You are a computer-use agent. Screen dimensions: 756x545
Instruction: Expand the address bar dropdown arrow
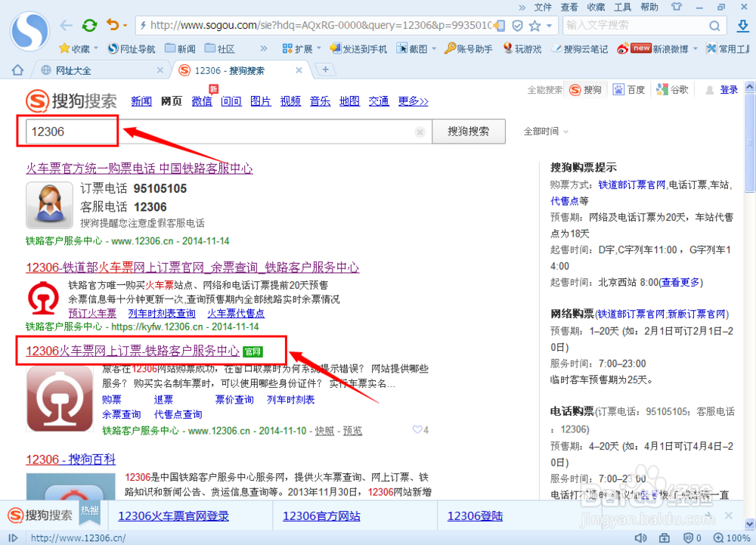tap(549, 26)
